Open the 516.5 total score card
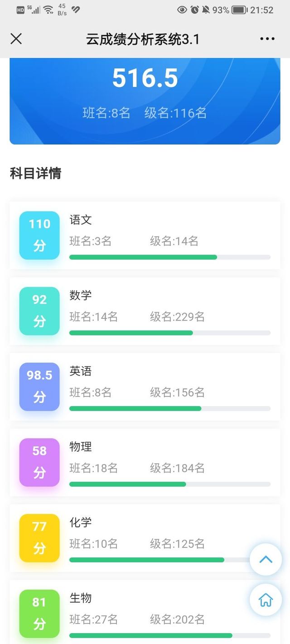This screenshot has height=644, width=290. [145, 101]
